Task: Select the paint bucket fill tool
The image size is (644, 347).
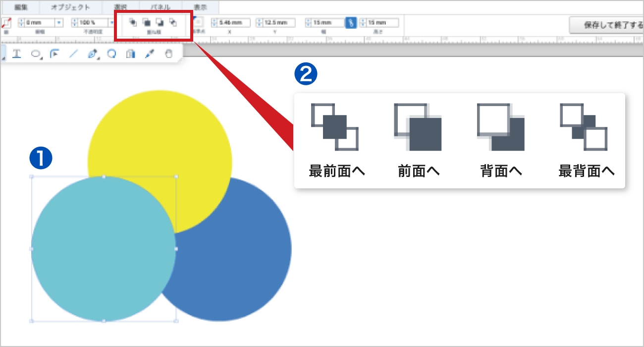Action: (130, 54)
